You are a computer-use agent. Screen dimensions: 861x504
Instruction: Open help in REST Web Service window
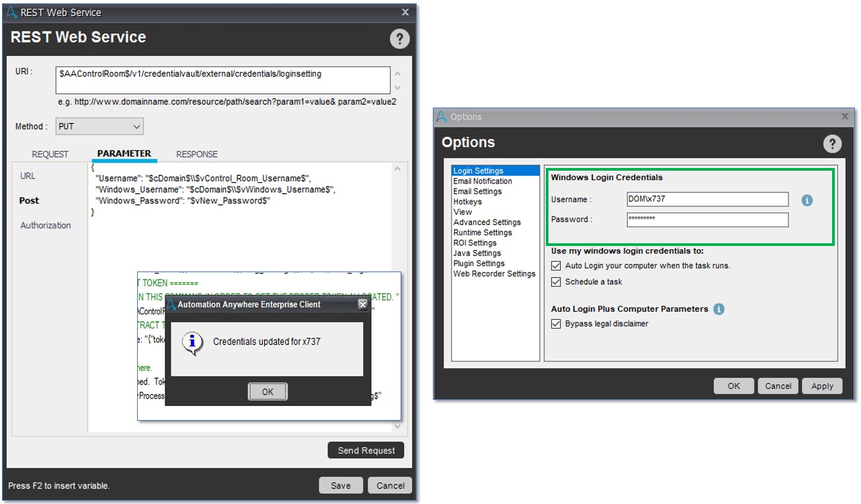point(399,39)
